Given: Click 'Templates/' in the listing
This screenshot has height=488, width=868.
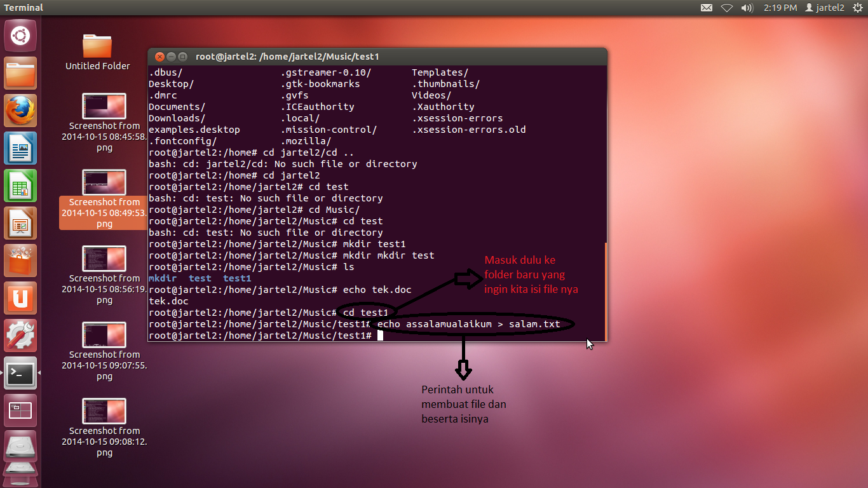Looking at the screenshot, I should tap(440, 72).
